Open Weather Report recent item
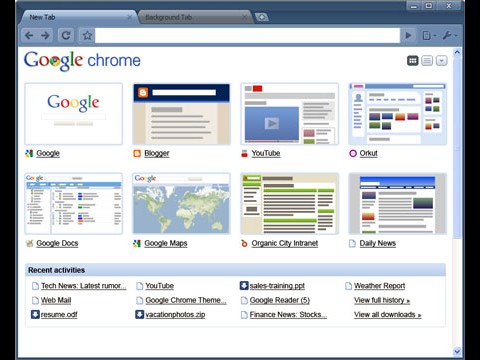Viewport: 480px width, 360px height. click(379, 286)
